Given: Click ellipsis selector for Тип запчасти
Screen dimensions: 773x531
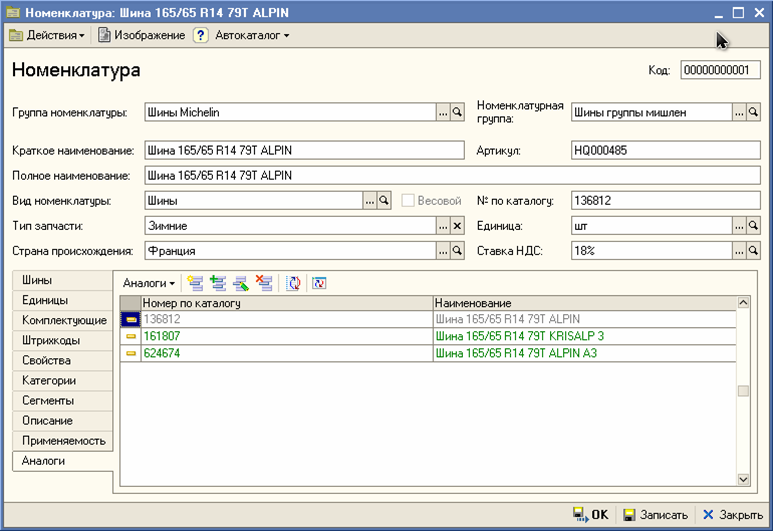Looking at the screenshot, I should [443, 226].
